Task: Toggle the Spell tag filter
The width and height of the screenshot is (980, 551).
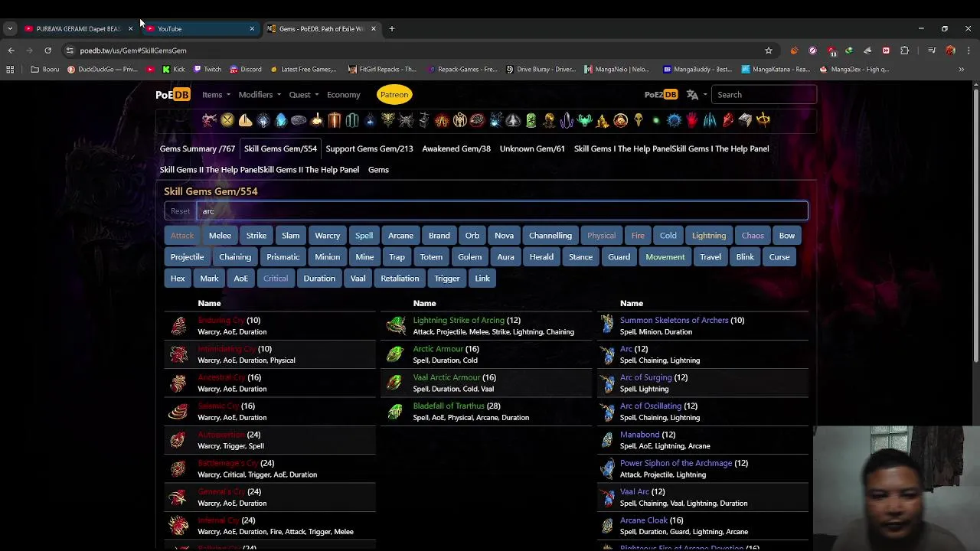Action: 364,236
